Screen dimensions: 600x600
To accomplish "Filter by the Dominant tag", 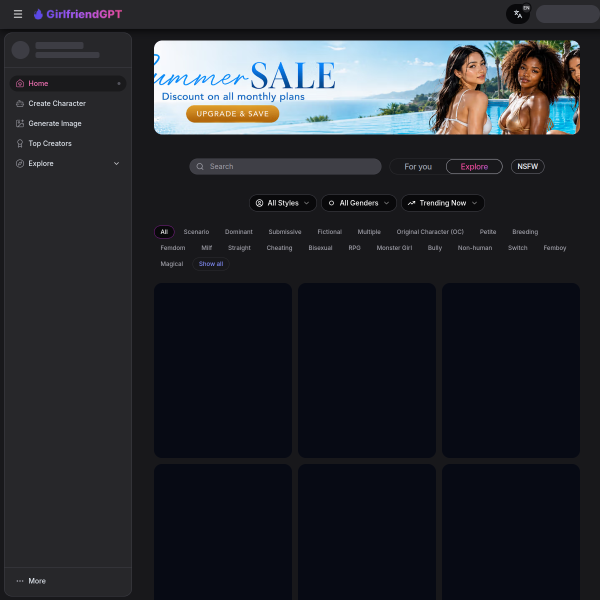I will click(239, 232).
